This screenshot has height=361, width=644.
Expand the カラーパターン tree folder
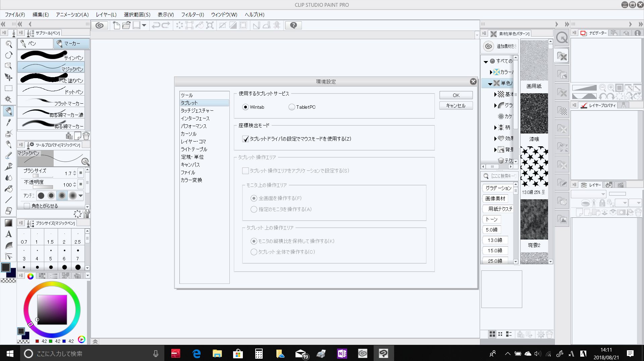pyautogui.click(x=491, y=72)
